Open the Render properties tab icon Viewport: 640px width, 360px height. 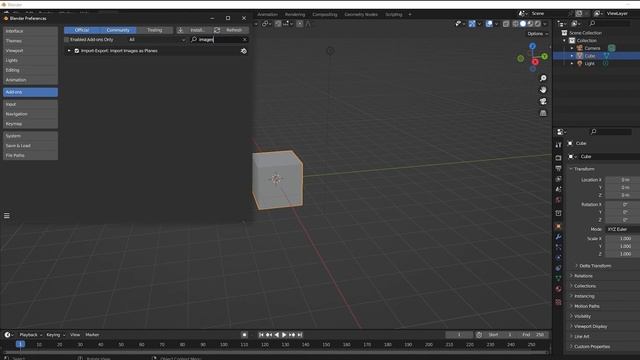coord(558,158)
